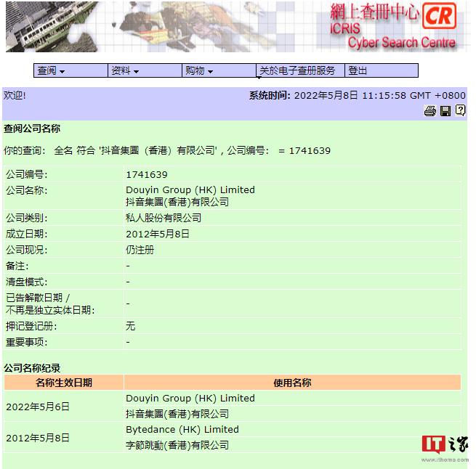
Task: Click the 公司现况 row label
Action: coord(27,250)
